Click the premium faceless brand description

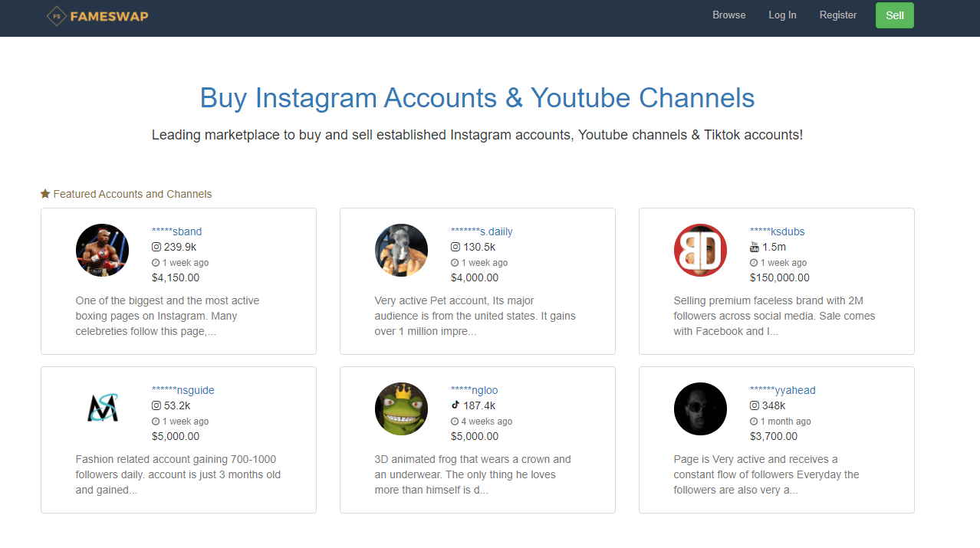(x=774, y=316)
